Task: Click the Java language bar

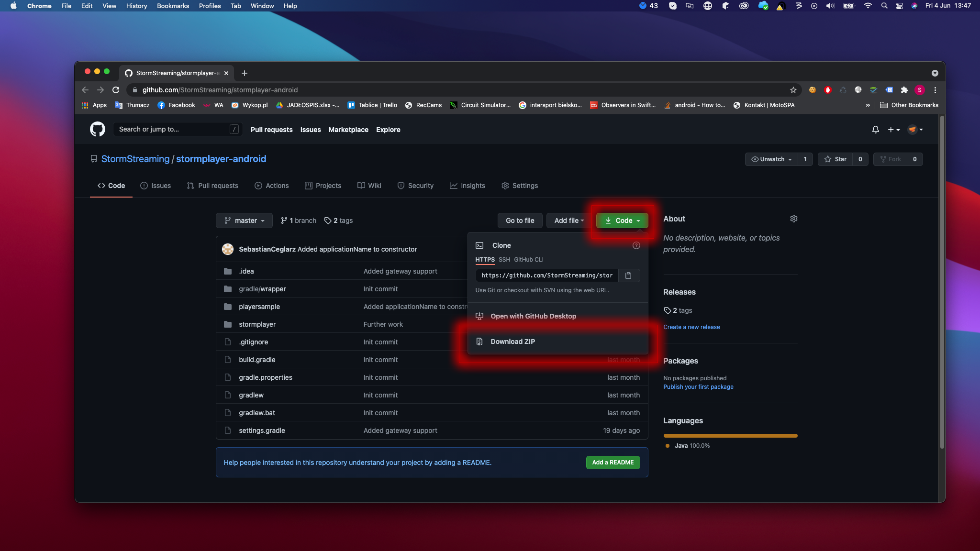Action: [730, 436]
